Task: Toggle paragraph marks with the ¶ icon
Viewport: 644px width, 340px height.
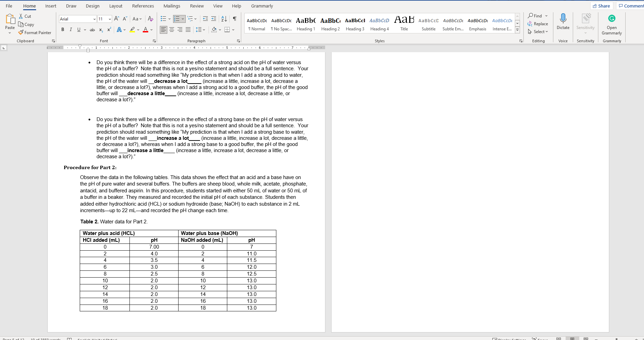Action: [x=234, y=19]
